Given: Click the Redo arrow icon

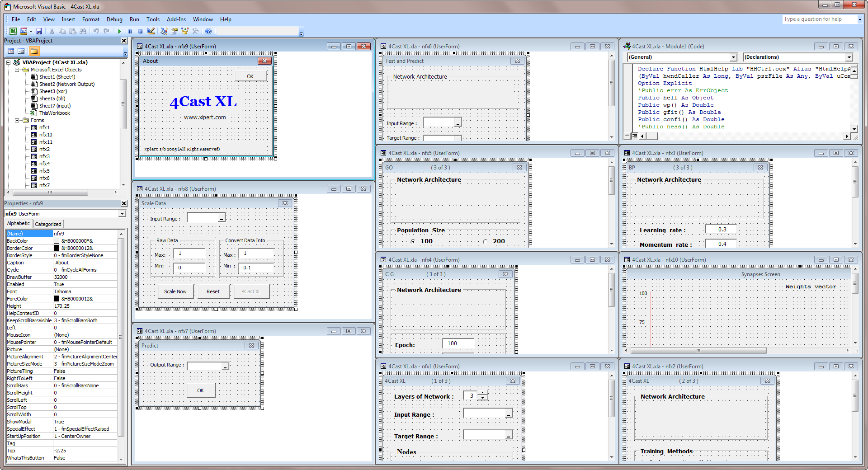Looking at the screenshot, I should [106, 31].
